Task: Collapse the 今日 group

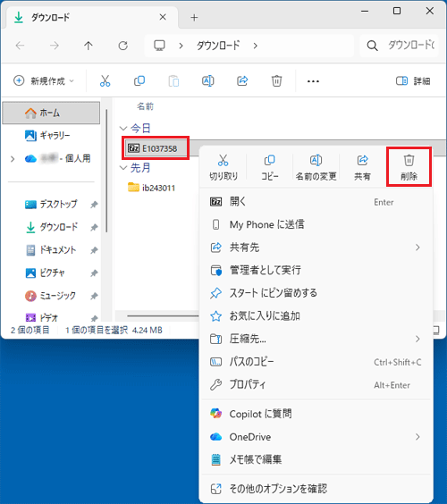Action: (123, 129)
